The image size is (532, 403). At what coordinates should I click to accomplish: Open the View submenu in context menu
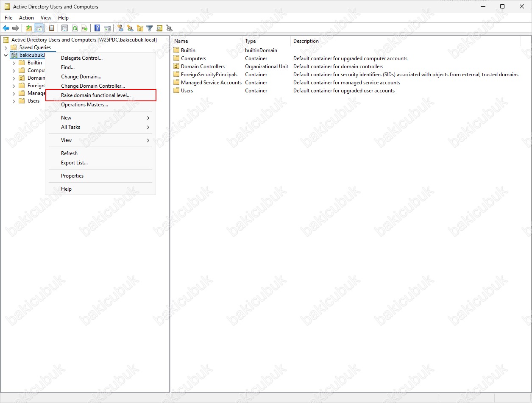click(x=100, y=140)
